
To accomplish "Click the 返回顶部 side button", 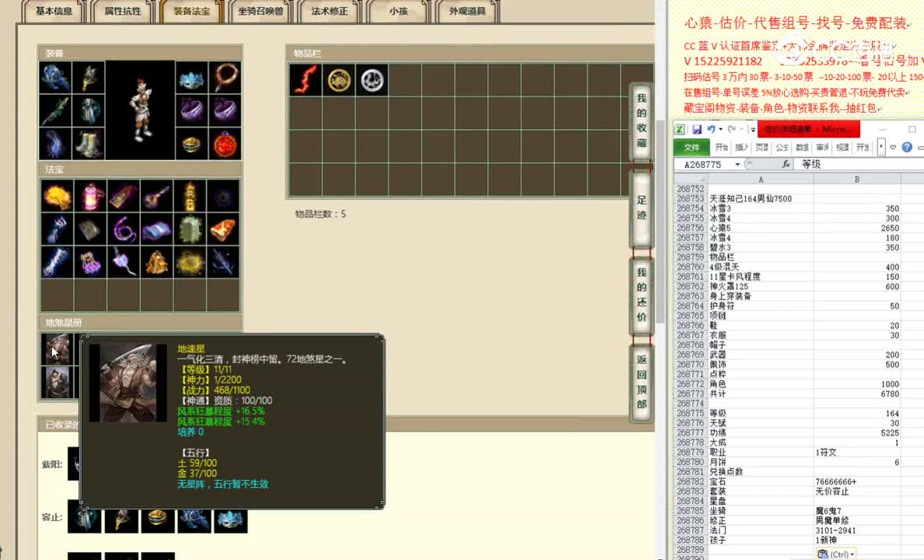I will (x=641, y=382).
